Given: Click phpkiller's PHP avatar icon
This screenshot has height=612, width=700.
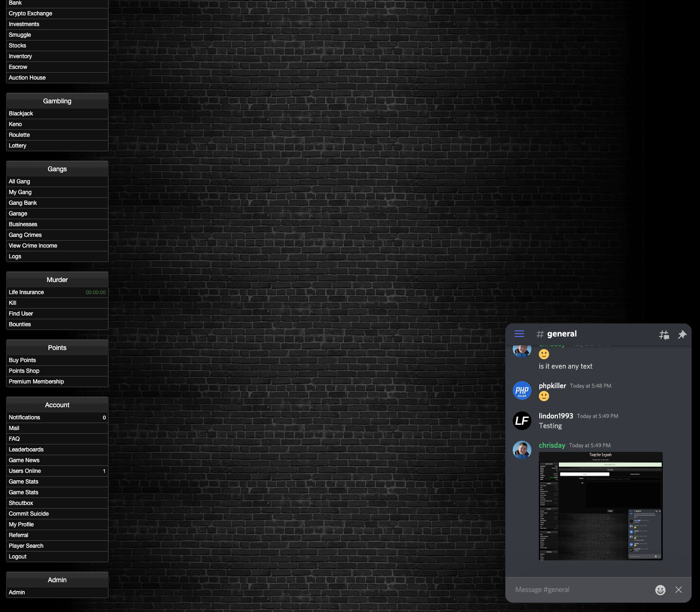Looking at the screenshot, I should click(522, 390).
